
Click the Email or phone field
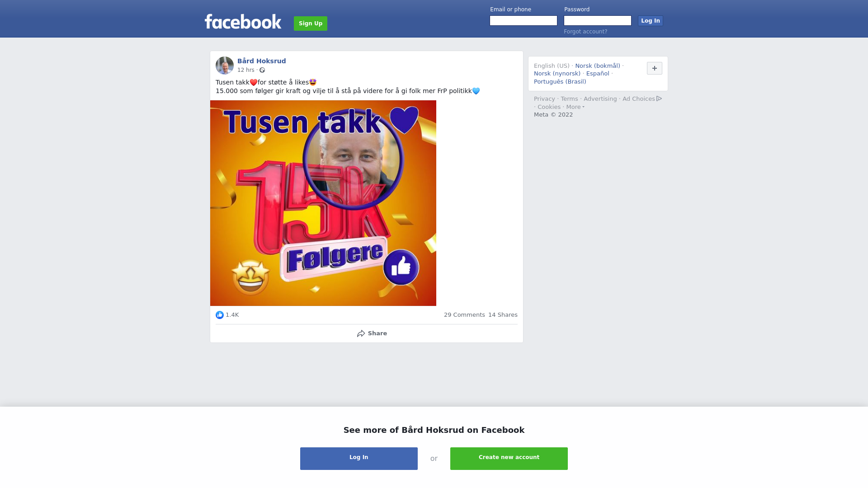pyautogui.click(x=524, y=21)
